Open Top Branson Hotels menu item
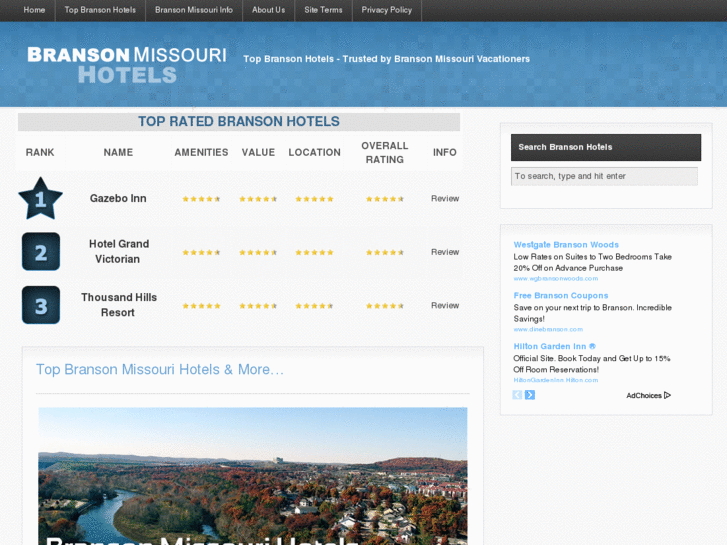The image size is (727, 545). pyautogui.click(x=100, y=10)
